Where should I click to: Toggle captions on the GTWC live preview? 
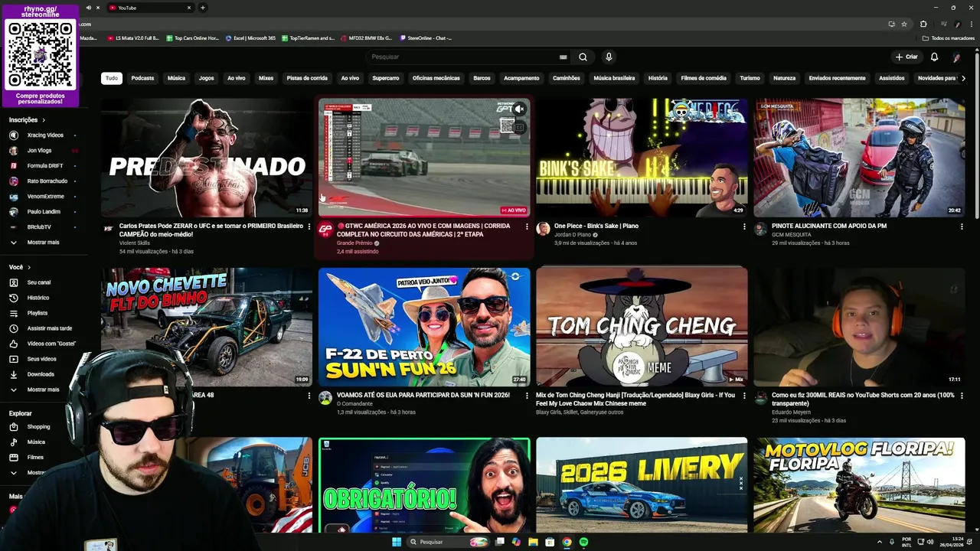pos(519,127)
